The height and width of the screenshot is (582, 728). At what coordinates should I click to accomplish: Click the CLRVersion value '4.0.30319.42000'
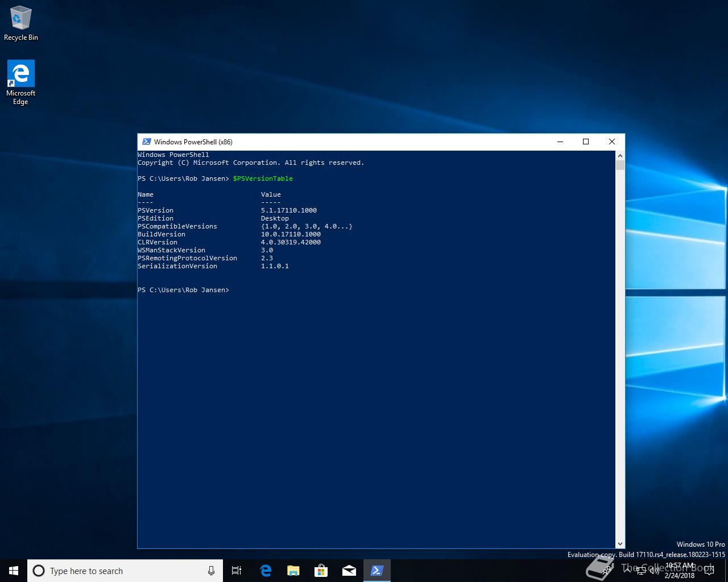coord(291,242)
